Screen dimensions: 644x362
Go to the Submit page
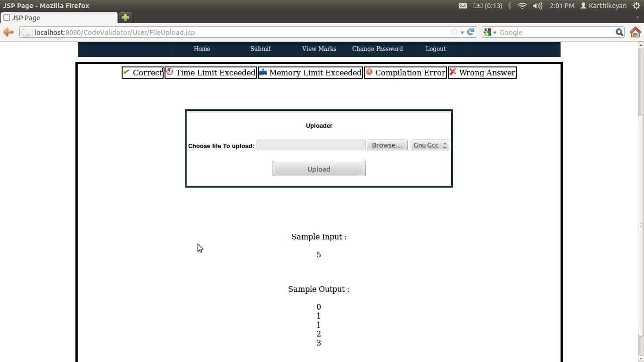click(260, 49)
